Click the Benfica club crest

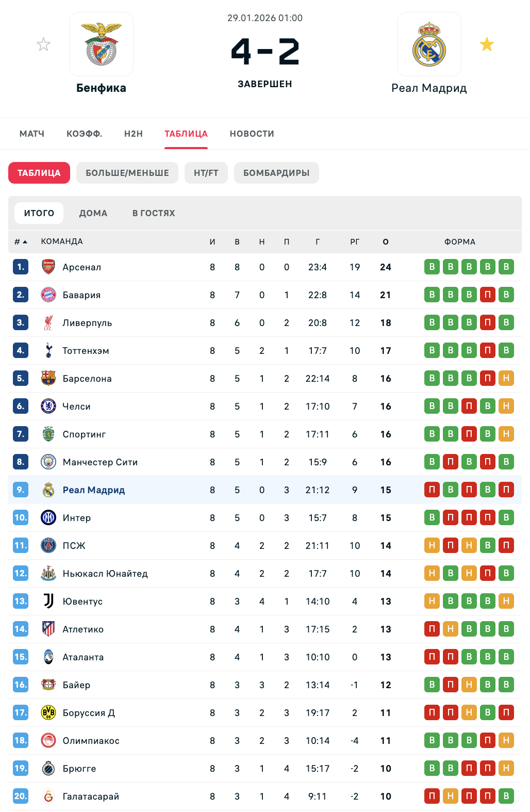(101, 44)
